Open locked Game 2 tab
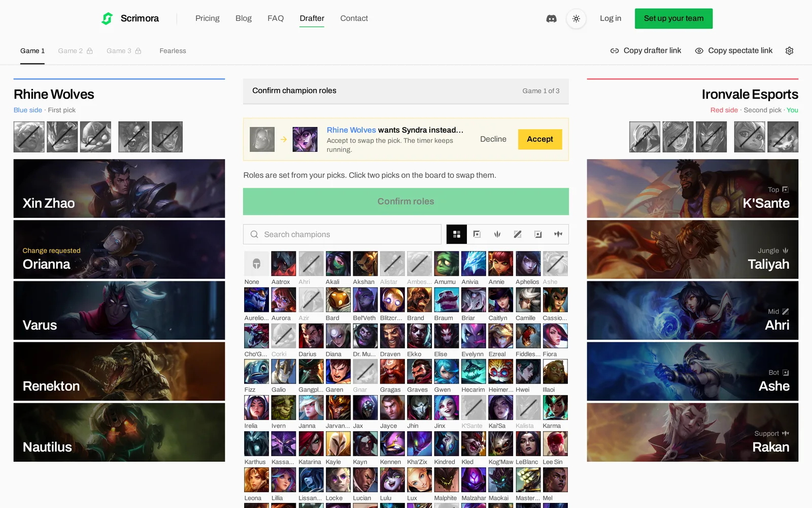This screenshot has width=812, height=508. [75, 51]
